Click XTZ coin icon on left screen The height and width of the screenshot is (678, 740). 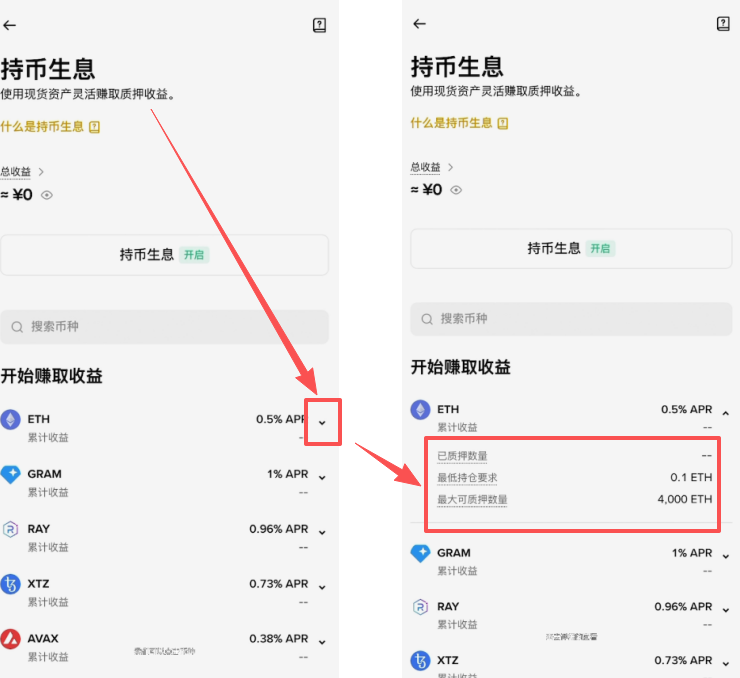pos(10,584)
